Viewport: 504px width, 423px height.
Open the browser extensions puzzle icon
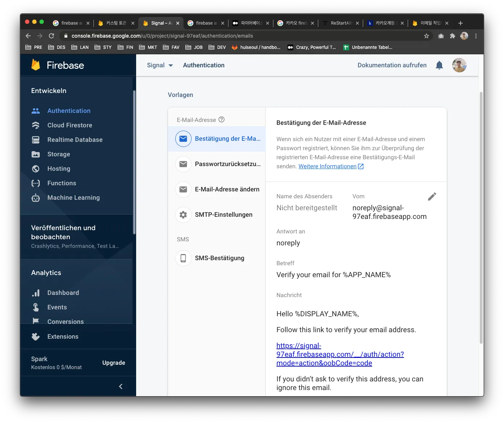(452, 36)
